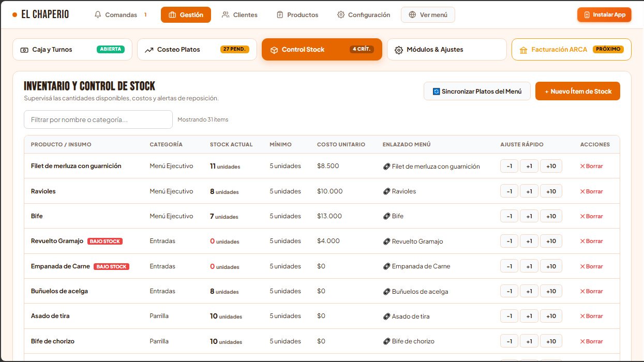Click the cash icon in Caja y Turnos
This screenshot has width=644, height=362.
24,50
